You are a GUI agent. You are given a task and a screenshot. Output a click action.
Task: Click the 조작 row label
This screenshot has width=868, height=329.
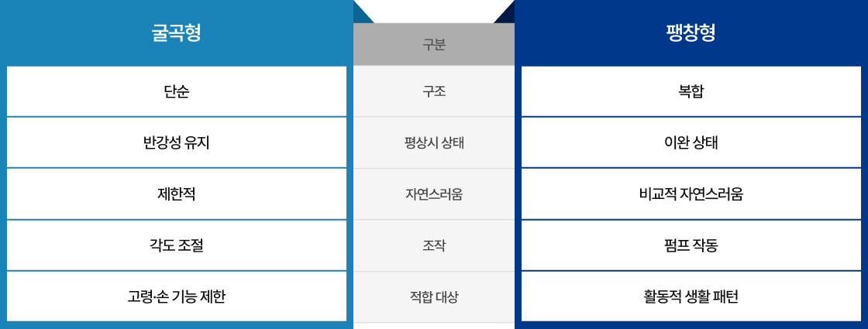point(434,245)
